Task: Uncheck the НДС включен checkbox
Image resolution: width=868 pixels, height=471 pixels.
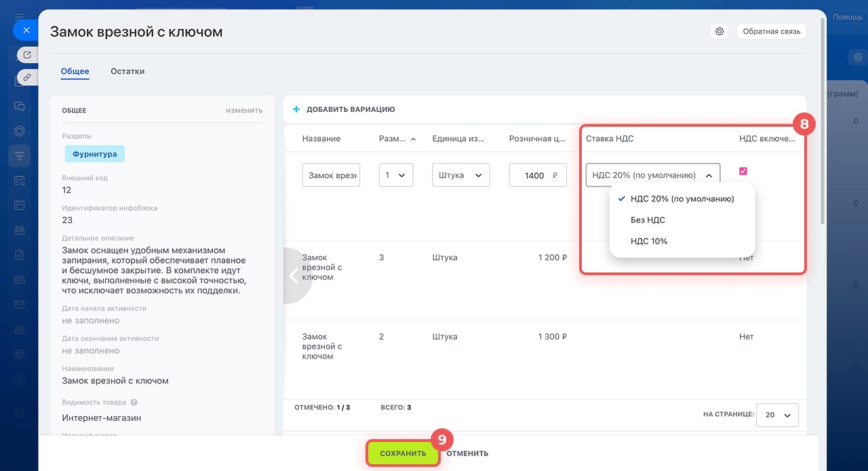Action: click(743, 171)
